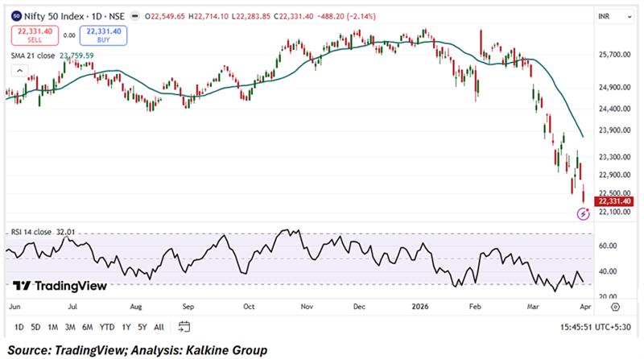Open chart settings gear icon
Image resolution: width=644 pixels, height=359 pixels.
[x=615, y=307]
